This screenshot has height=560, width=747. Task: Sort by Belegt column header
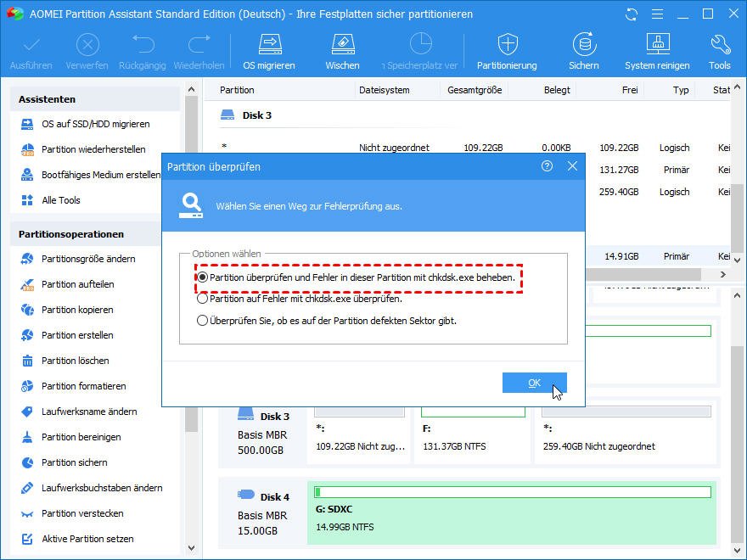pyautogui.click(x=557, y=90)
